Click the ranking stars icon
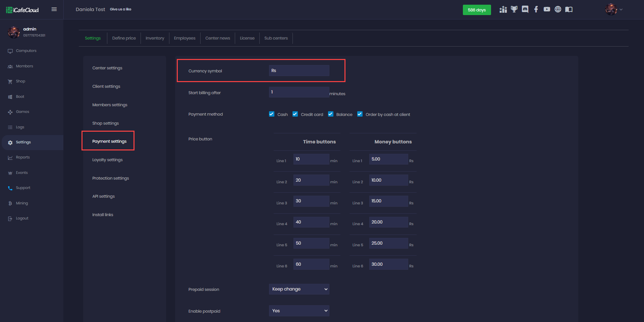Screen dimensions: 644x322 coord(503,9)
